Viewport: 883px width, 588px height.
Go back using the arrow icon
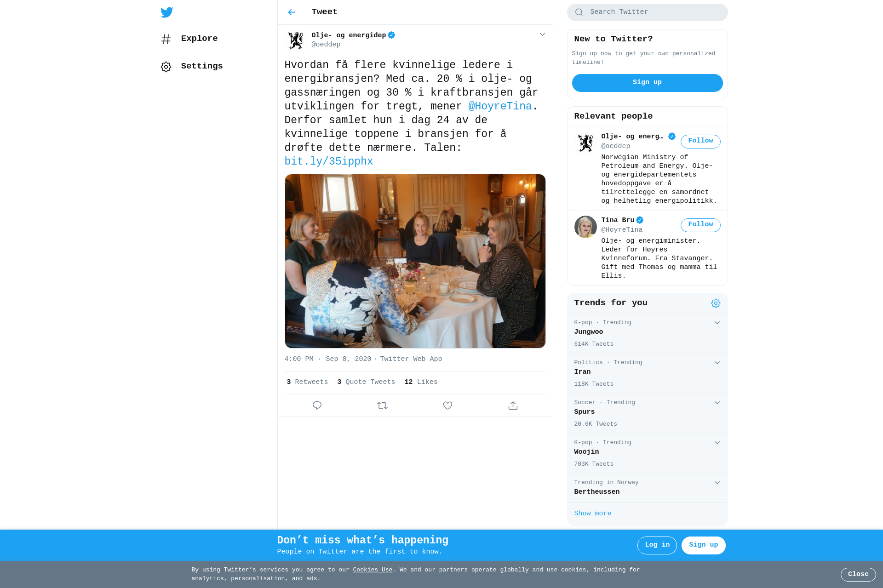[x=292, y=12]
